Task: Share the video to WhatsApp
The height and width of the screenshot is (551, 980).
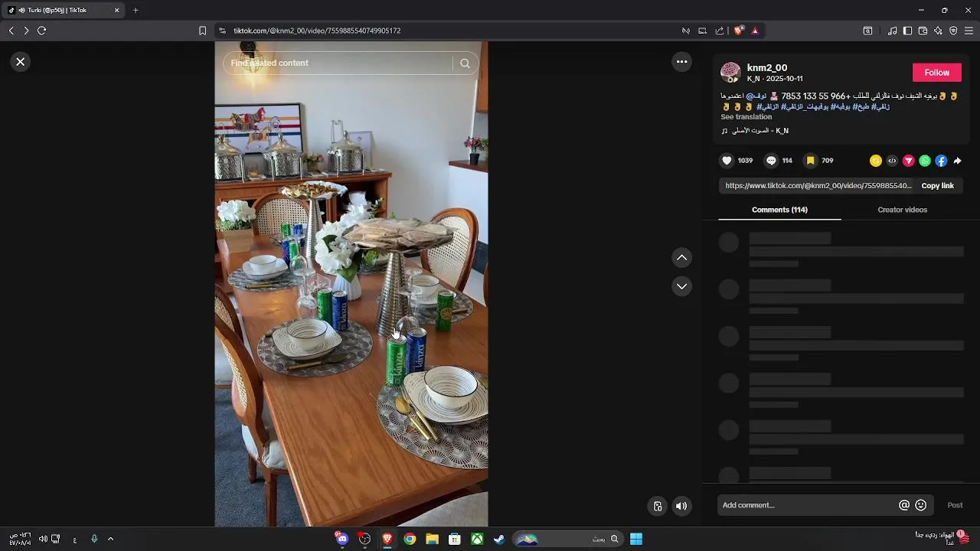Action: 925,161
